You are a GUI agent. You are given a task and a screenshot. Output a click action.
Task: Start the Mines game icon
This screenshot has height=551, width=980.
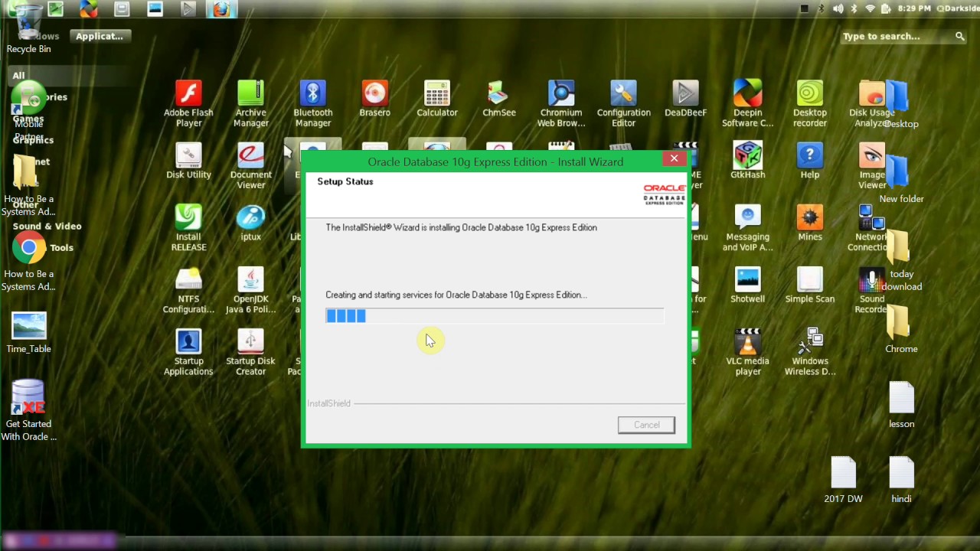click(809, 217)
